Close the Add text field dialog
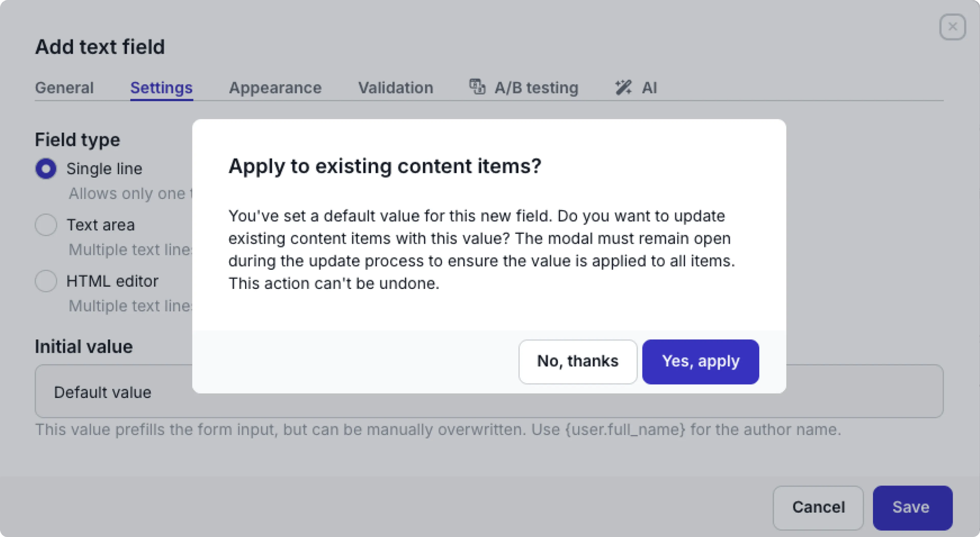This screenshot has width=980, height=537. tap(953, 27)
